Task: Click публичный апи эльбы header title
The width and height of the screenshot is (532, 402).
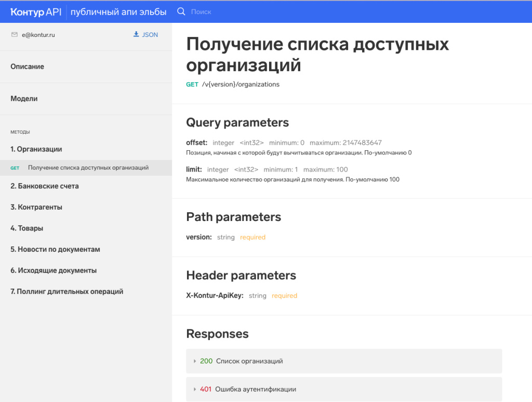Action: tap(118, 11)
